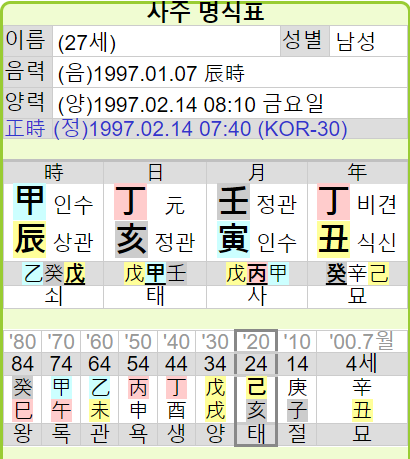The image size is (410, 459).
Task: Click hidden stems 乙癸戊
Action: pos(54,274)
